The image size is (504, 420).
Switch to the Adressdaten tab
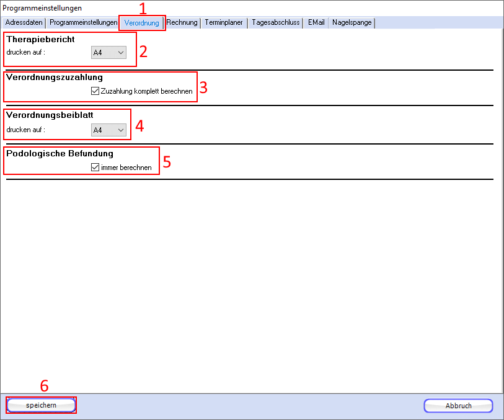click(x=24, y=23)
